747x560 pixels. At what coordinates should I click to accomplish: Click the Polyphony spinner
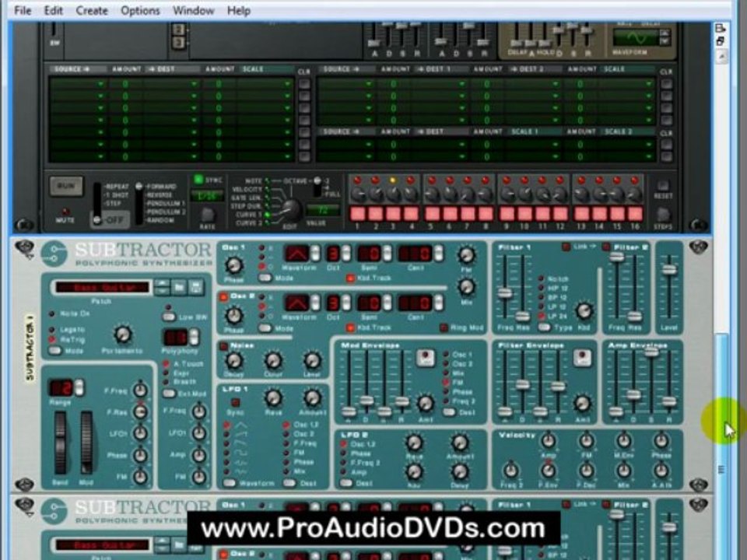194,337
